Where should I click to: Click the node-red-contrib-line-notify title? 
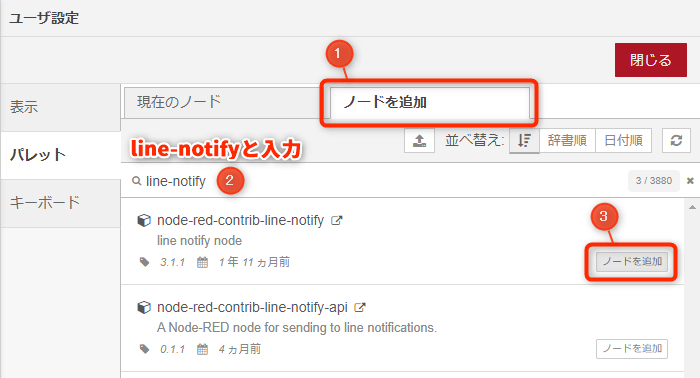(x=240, y=220)
